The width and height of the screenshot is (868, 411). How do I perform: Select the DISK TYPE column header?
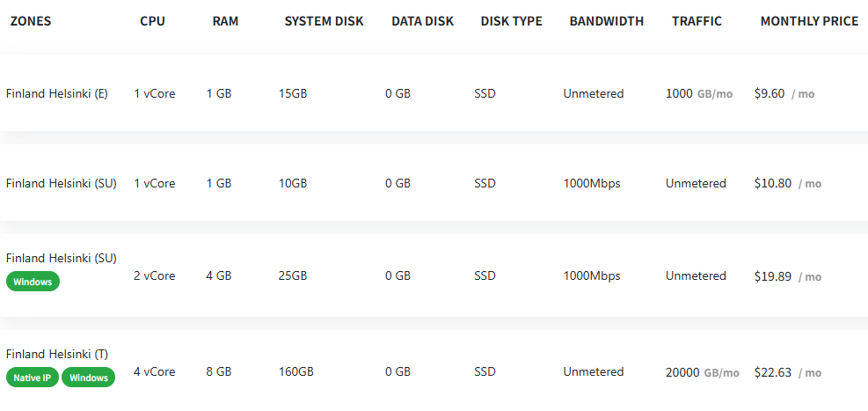511,21
